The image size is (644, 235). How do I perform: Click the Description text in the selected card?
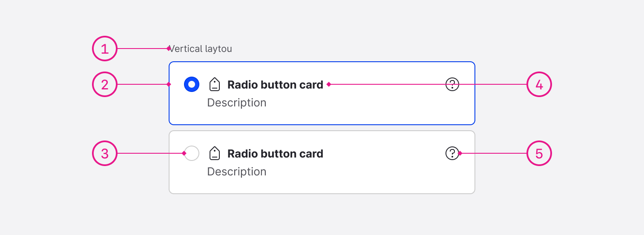237,103
